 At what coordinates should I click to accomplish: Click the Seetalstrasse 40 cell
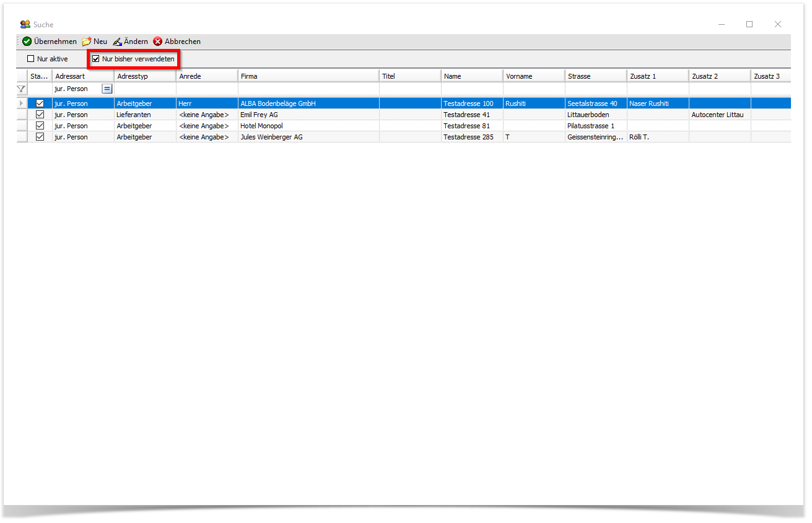pyautogui.click(x=596, y=103)
